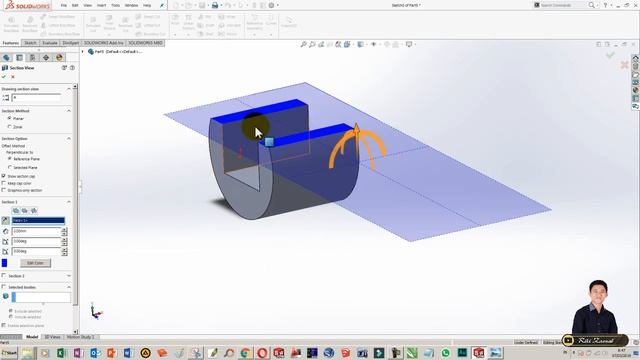
Task: Open the DimXpertManager tab icon
Action: pyautogui.click(x=46, y=58)
